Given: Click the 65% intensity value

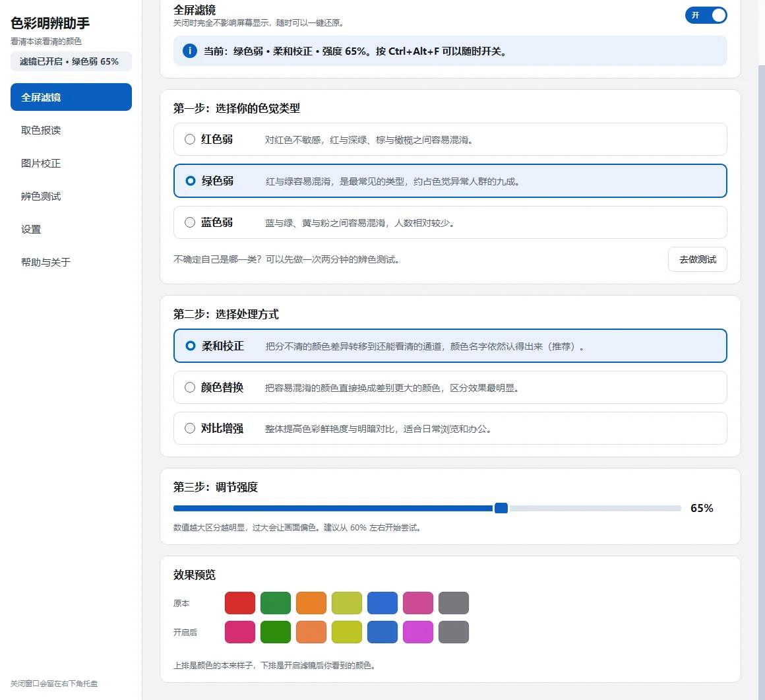Looking at the screenshot, I should tap(702, 508).
